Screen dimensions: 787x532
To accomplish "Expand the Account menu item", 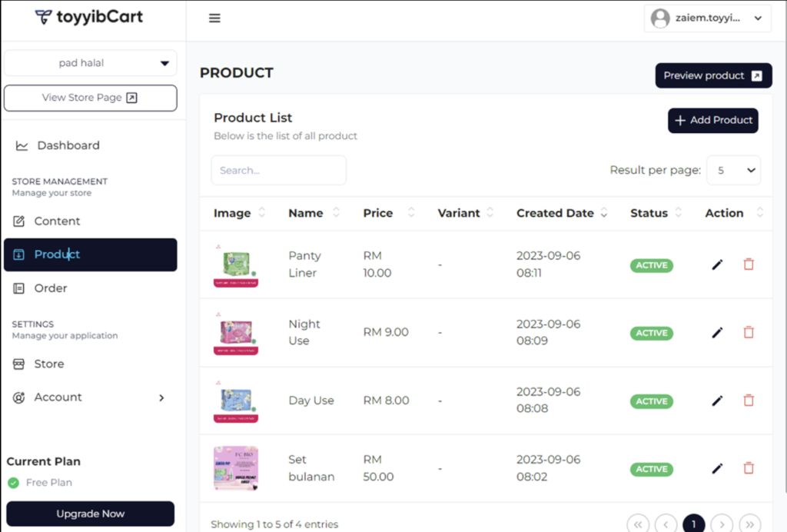I will click(90, 397).
